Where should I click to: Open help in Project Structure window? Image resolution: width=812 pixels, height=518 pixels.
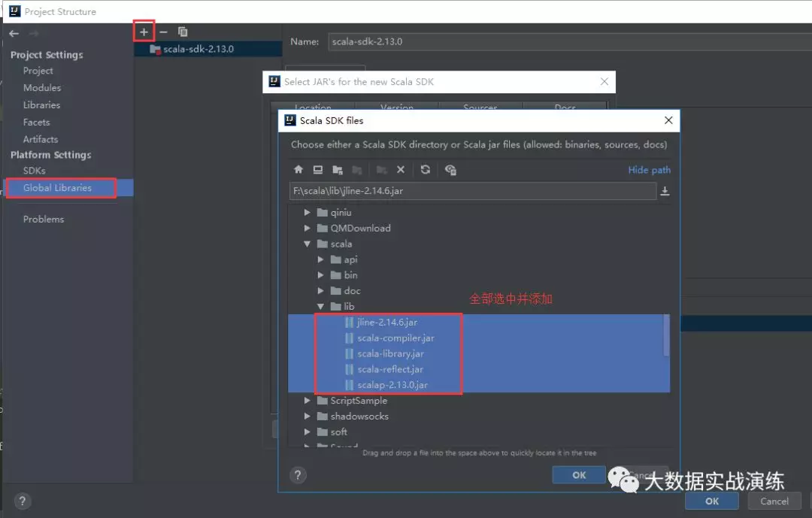click(23, 501)
